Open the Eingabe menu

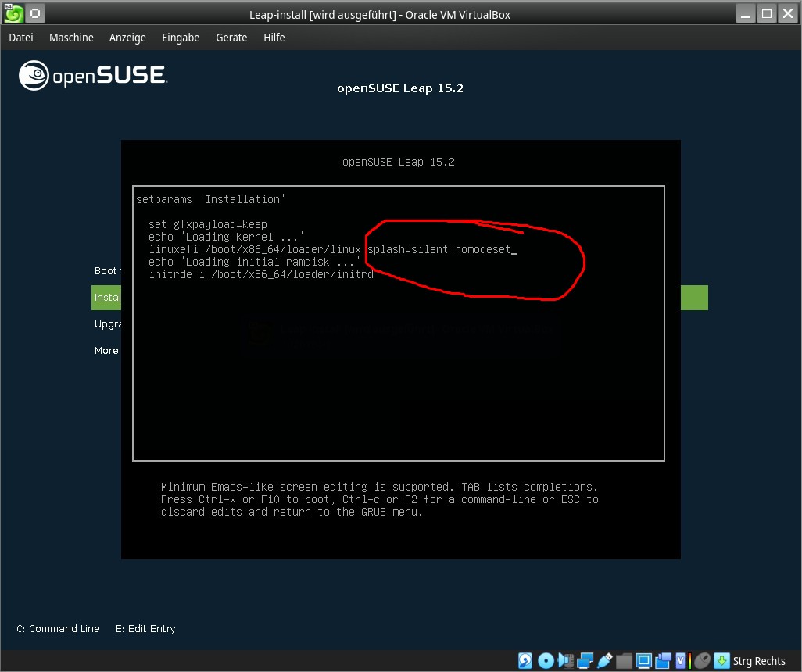click(181, 38)
